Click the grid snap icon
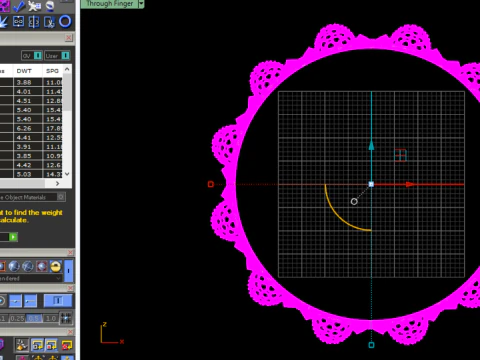This screenshot has width=480, height=360. point(66,318)
